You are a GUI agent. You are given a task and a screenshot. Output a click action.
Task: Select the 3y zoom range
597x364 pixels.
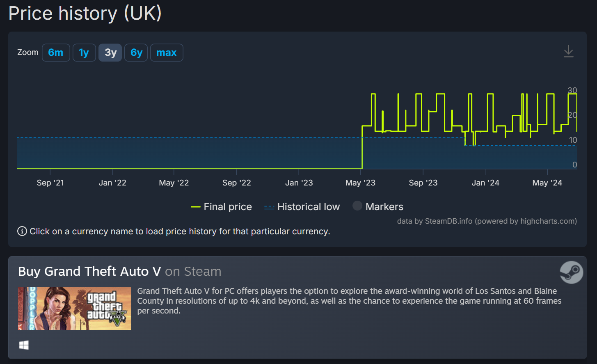pos(110,53)
